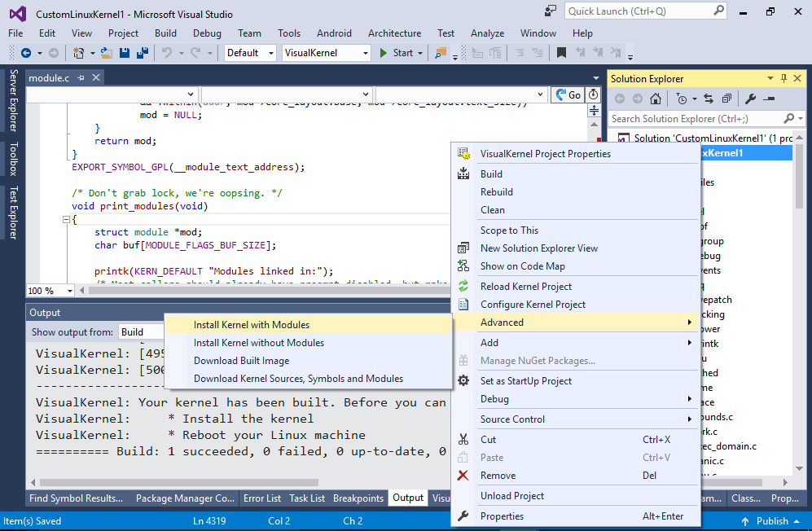
Task: Choose Download Kernel Sources, Symbols and Modules
Action: pyautogui.click(x=308, y=379)
